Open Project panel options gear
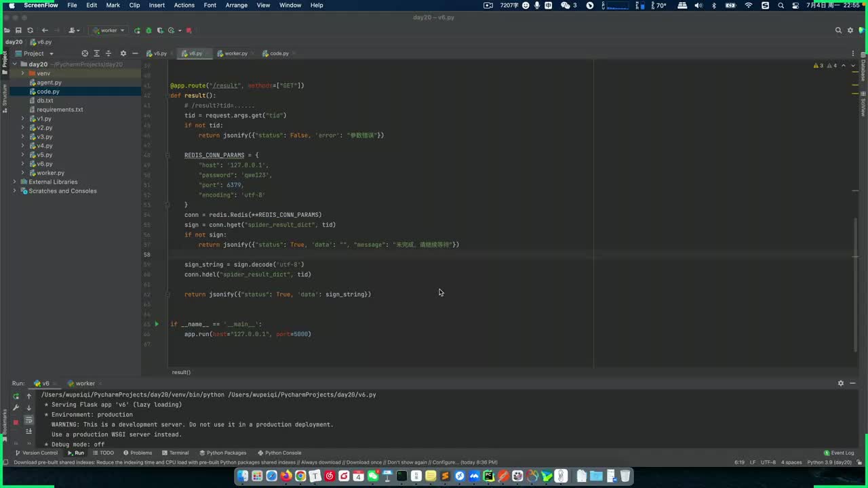 pos(123,54)
